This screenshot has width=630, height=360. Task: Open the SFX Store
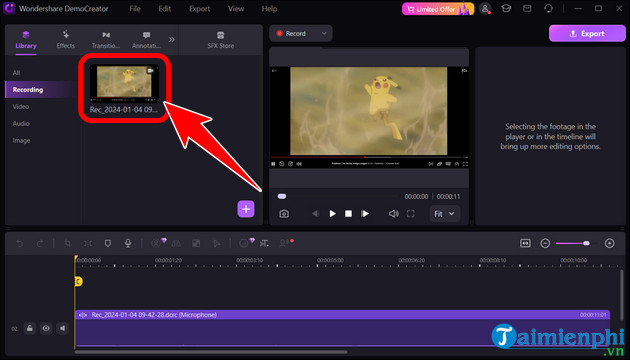click(x=221, y=40)
